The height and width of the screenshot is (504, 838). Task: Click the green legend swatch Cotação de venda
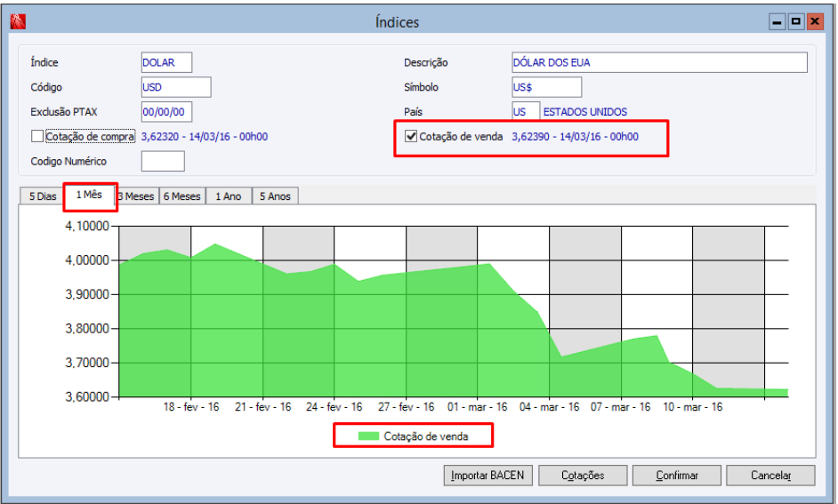click(368, 436)
